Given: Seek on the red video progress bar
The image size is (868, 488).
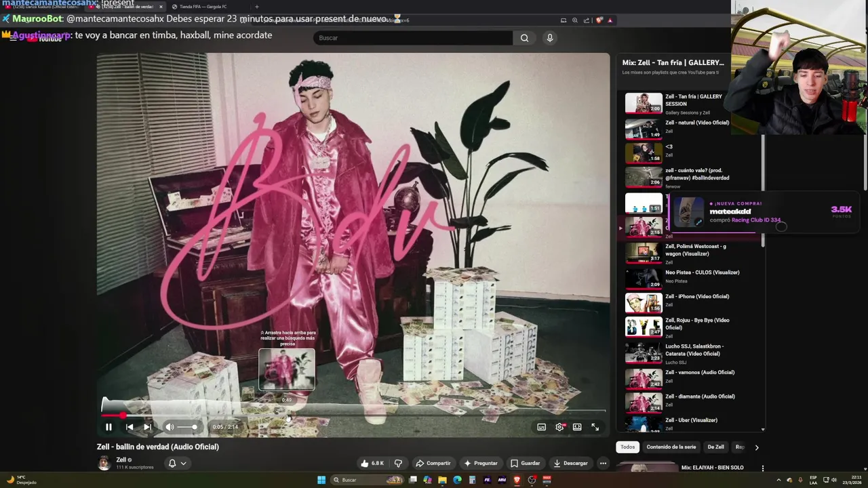Looking at the screenshot, I should coord(353,414).
